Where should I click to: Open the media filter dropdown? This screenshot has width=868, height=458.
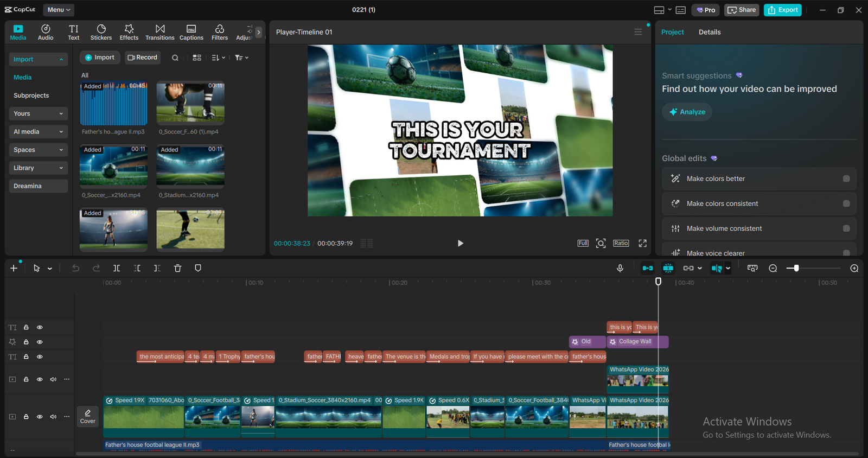pyautogui.click(x=241, y=58)
